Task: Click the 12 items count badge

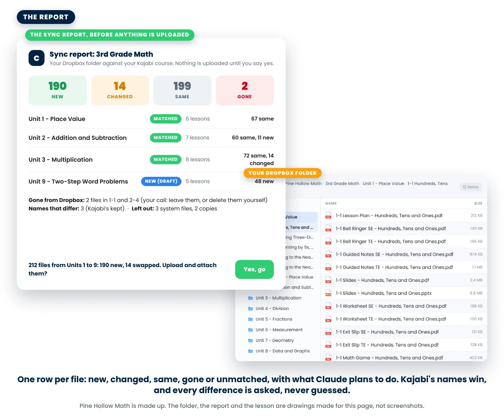Action: click(x=471, y=187)
